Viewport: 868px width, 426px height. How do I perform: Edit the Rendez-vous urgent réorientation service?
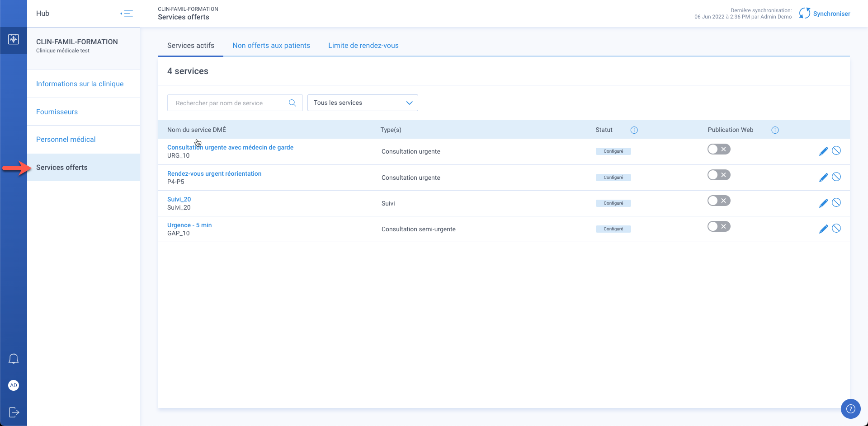(823, 178)
